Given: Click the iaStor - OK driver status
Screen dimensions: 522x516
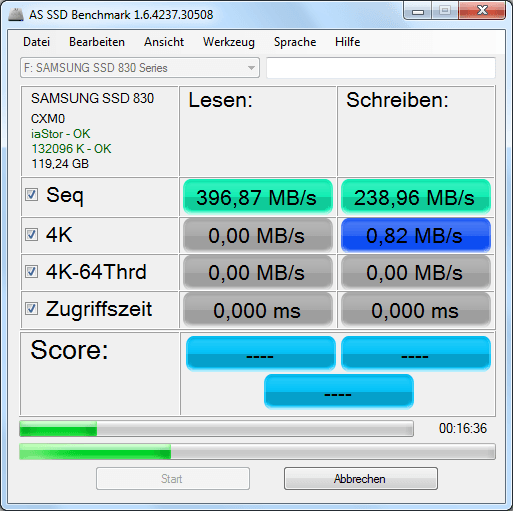Looking at the screenshot, I should (60, 134).
